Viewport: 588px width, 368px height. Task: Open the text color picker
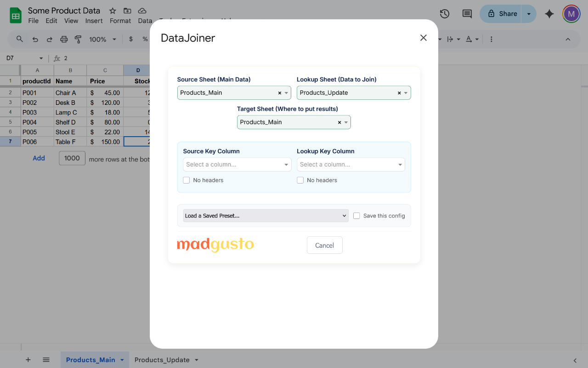pos(469,39)
